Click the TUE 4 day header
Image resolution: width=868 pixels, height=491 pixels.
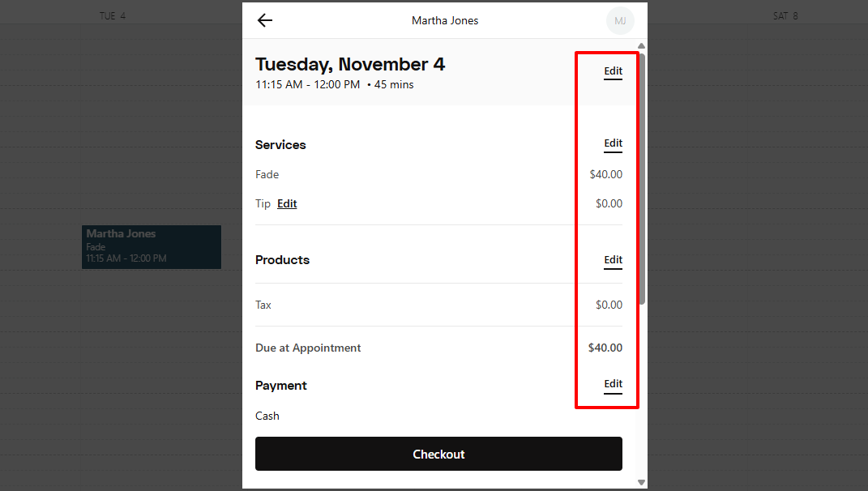(113, 16)
